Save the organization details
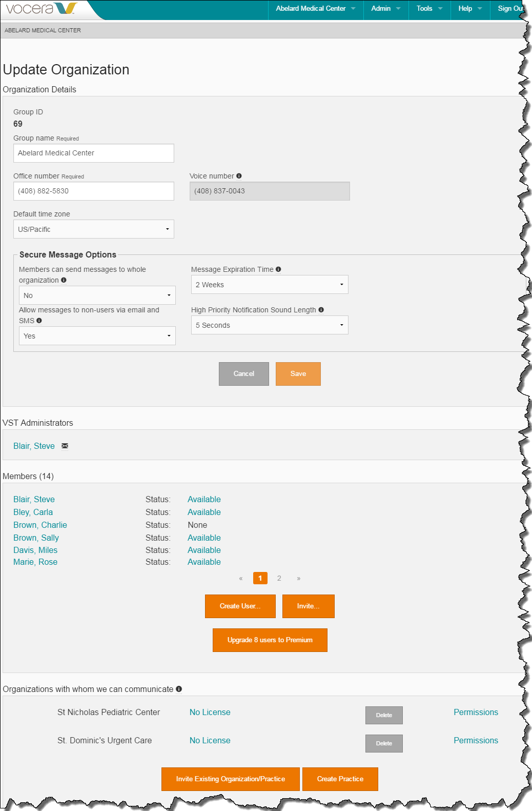The height and width of the screenshot is (811, 532). pos(298,374)
